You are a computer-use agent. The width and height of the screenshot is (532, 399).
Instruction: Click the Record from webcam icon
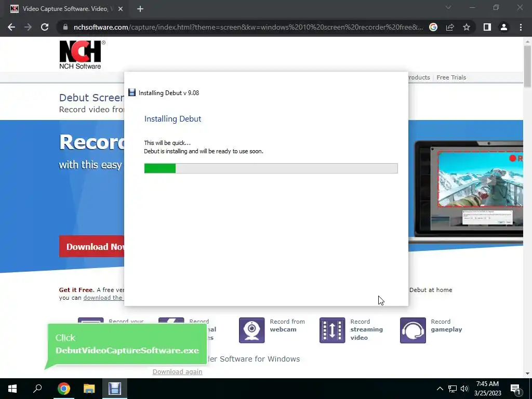click(252, 330)
